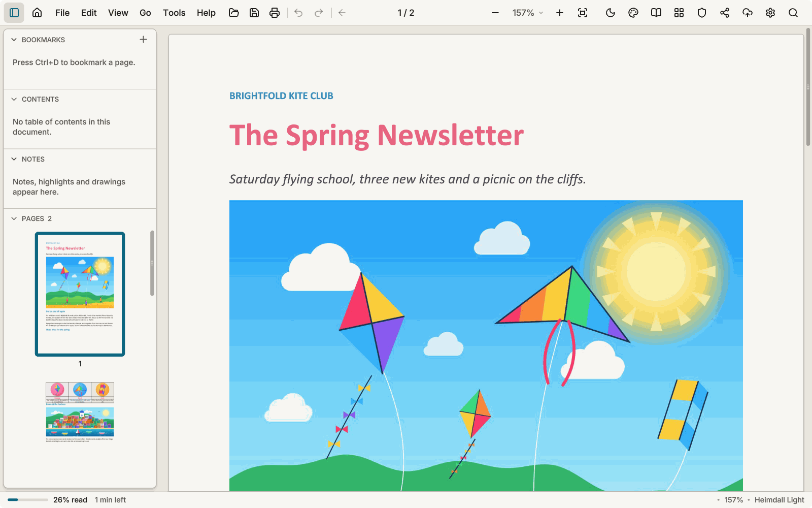Click the share icon

click(x=725, y=13)
